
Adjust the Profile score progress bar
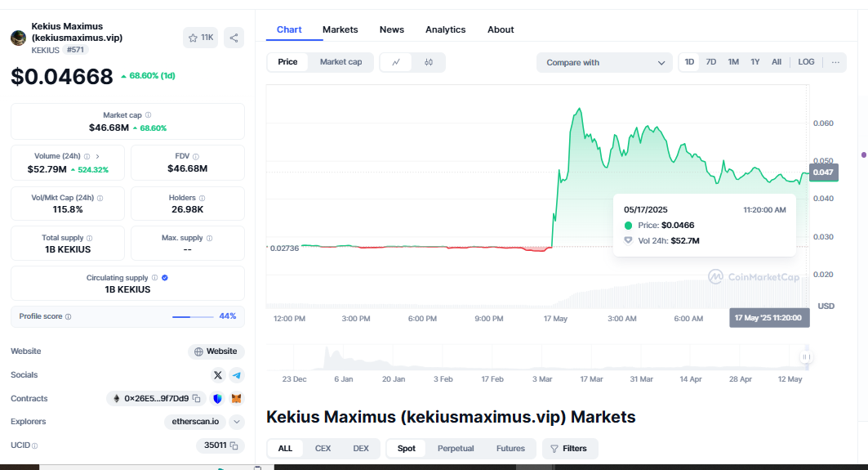click(x=193, y=317)
